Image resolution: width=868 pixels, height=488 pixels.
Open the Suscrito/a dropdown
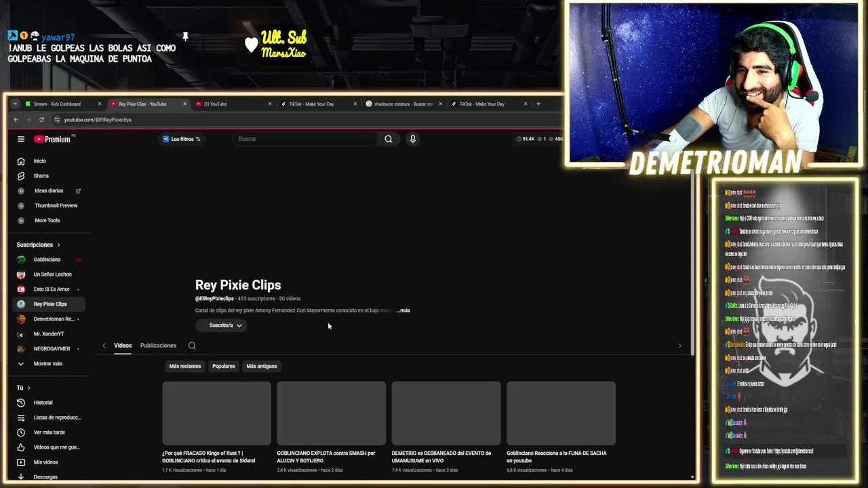pyautogui.click(x=221, y=325)
